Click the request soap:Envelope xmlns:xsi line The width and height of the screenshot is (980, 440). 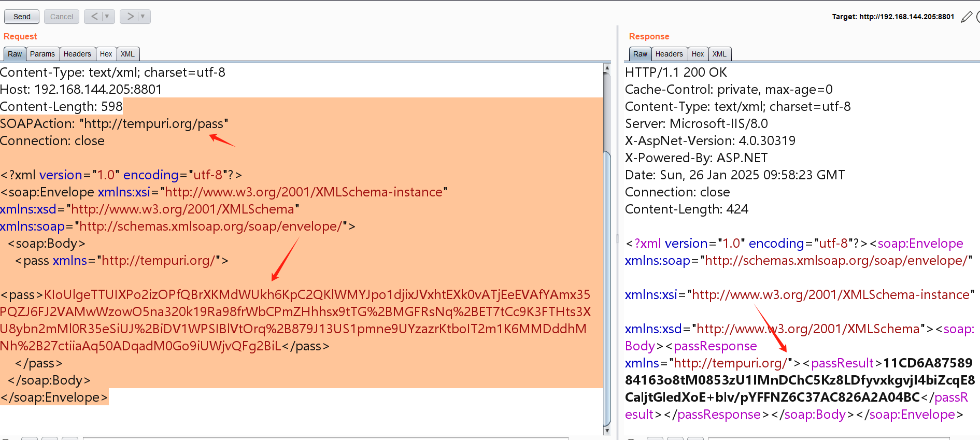pyautogui.click(x=224, y=192)
